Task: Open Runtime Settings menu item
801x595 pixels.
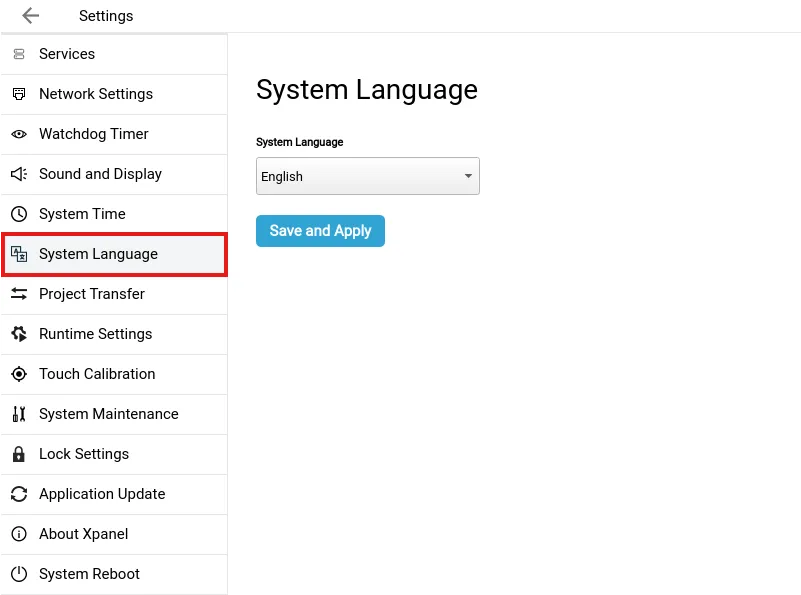Action: [95, 334]
